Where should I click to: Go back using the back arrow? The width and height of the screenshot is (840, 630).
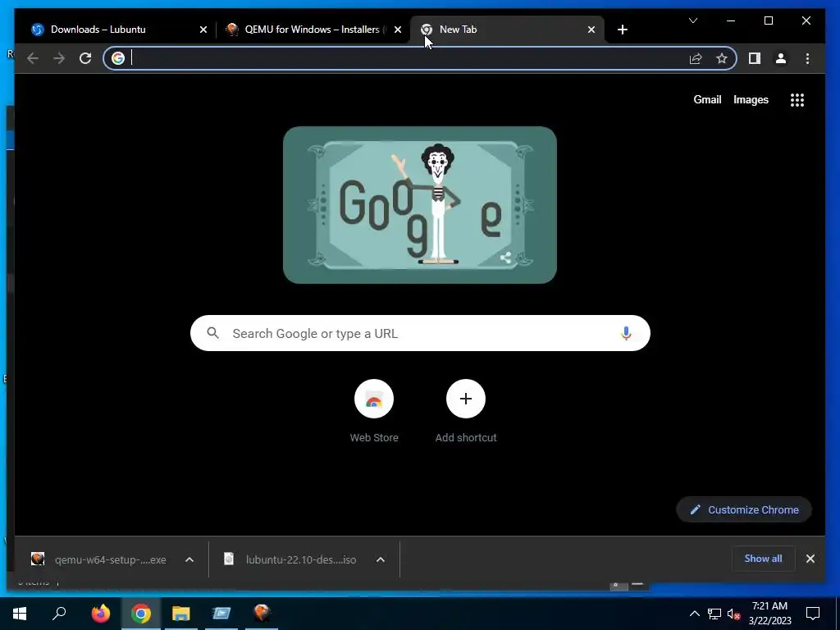coord(33,58)
